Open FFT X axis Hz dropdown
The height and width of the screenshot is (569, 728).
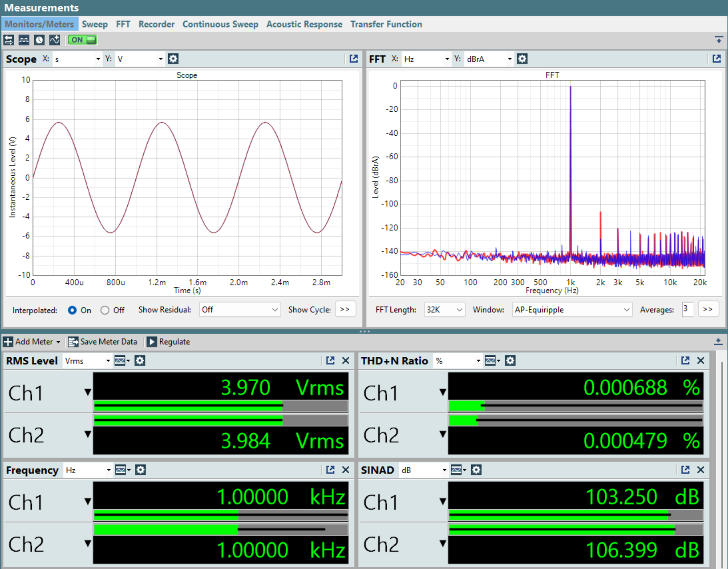coord(426,59)
